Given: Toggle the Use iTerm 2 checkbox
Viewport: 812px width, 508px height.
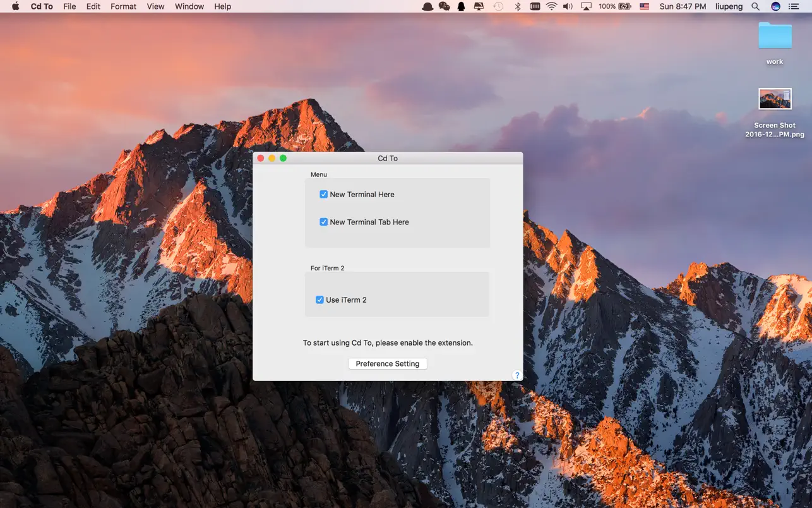Looking at the screenshot, I should [319, 300].
